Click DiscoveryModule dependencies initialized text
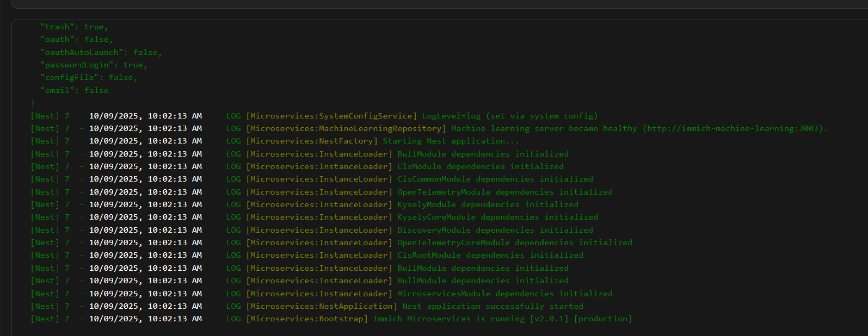 point(495,230)
